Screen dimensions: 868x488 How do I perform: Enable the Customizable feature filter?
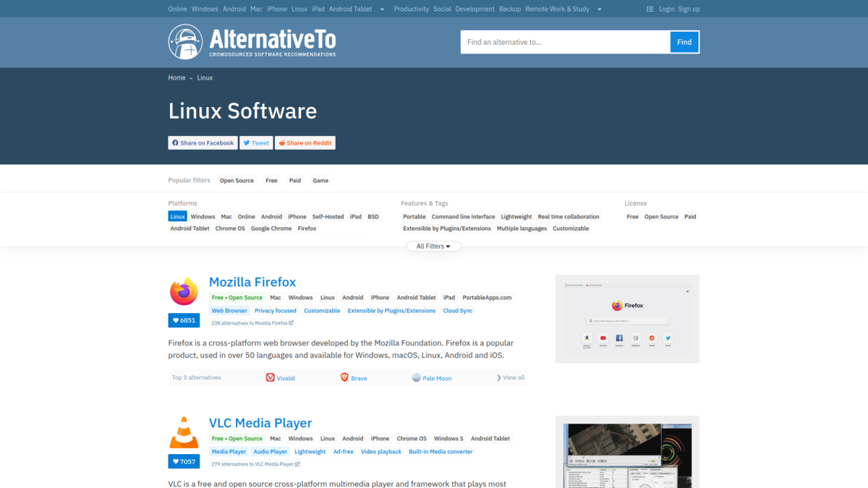pyautogui.click(x=571, y=228)
